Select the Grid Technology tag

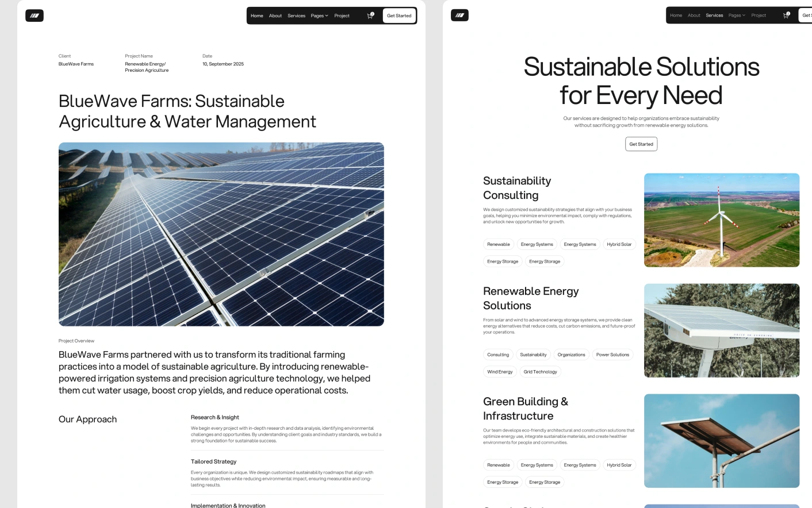point(540,372)
